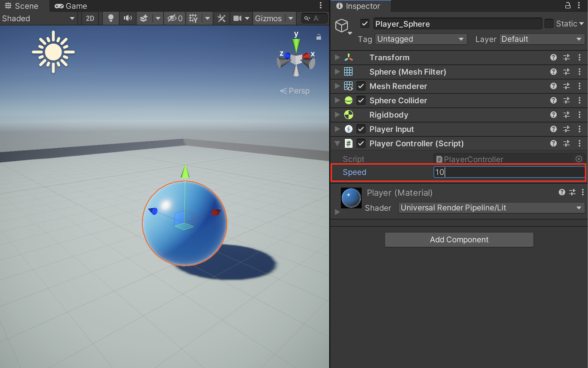Disable the Mesh Renderer checkbox

click(361, 86)
